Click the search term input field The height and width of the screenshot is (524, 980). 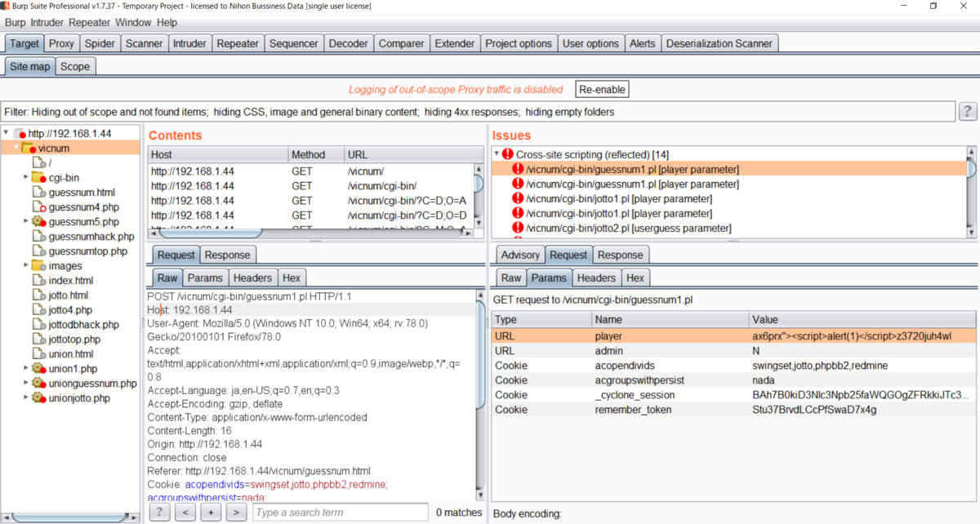[340, 512]
